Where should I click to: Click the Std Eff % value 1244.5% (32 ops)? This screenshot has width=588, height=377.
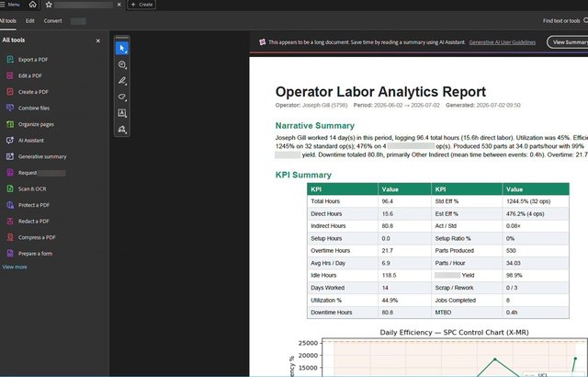pyautogui.click(x=528, y=201)
